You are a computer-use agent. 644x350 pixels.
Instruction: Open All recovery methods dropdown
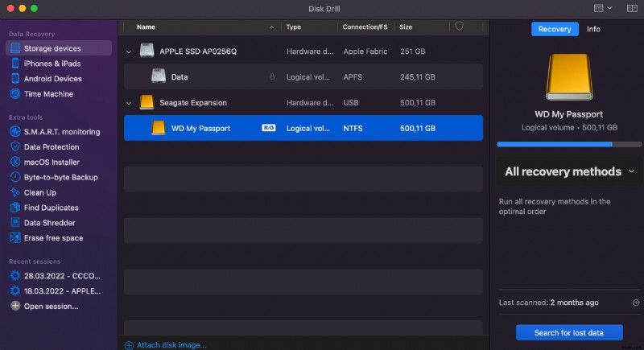pyautogui.click(x=569, y=171)
